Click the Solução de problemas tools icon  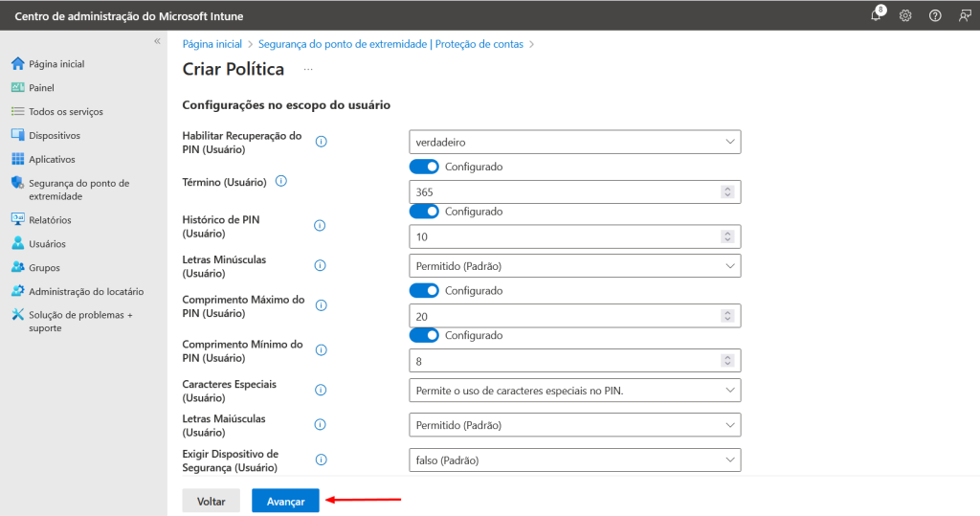click(17, 315)
